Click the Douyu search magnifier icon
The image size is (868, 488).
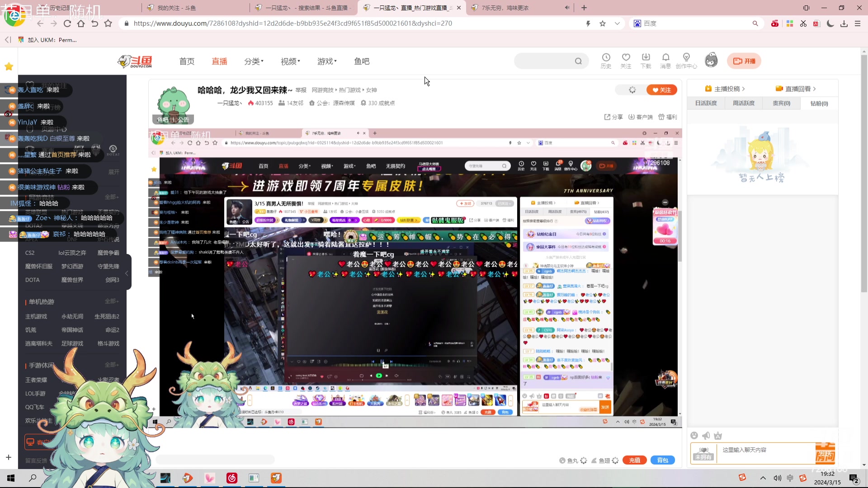579,61
